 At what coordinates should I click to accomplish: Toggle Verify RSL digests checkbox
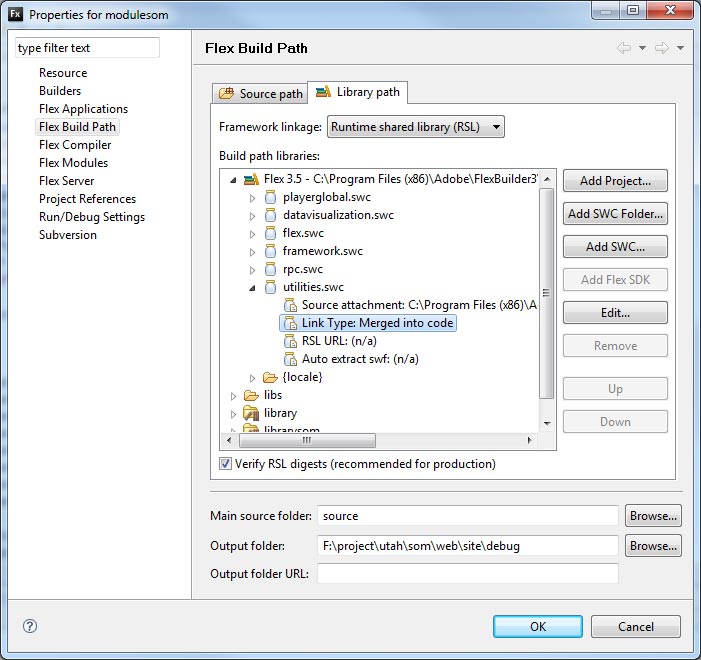225,464
